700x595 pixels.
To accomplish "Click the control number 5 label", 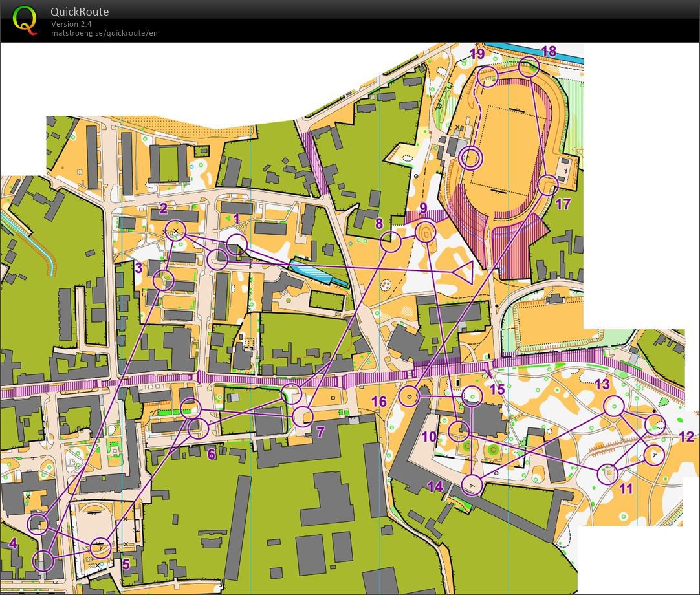I will [126, 564].
